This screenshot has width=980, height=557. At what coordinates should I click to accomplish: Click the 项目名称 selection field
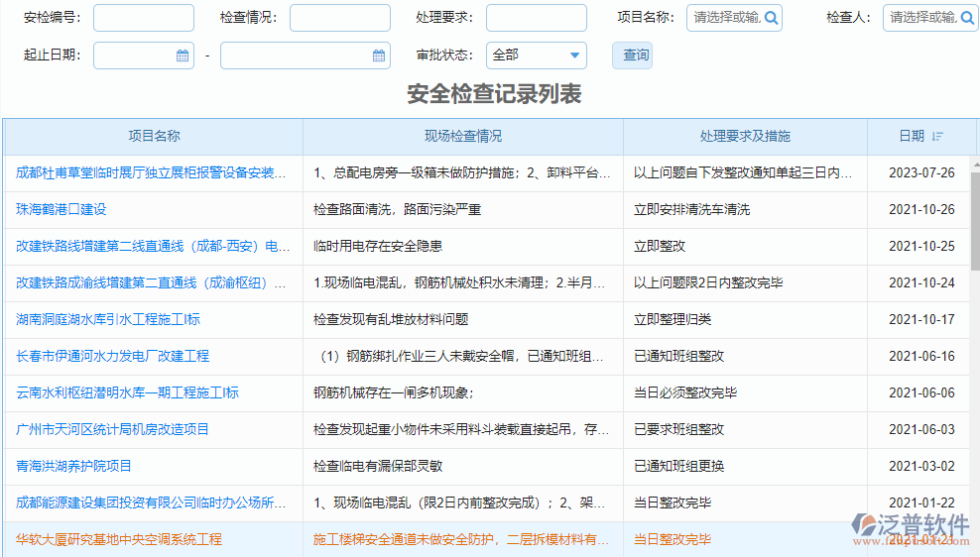click(x=734, y=18)
